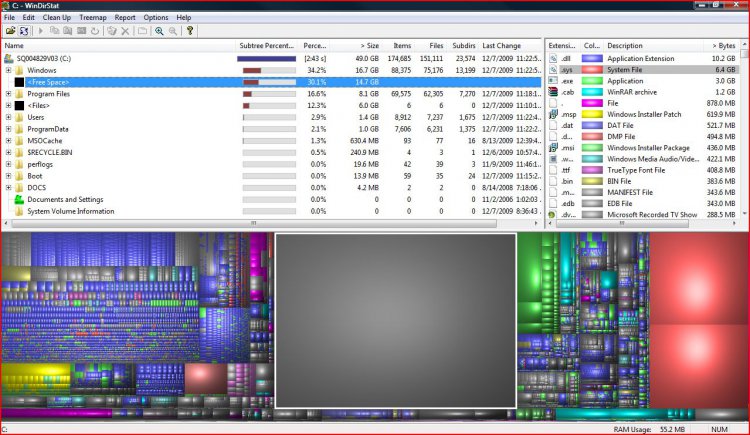The image size is (750, 435).
Task: Sort by the Description column header
Action: [652, 46]
